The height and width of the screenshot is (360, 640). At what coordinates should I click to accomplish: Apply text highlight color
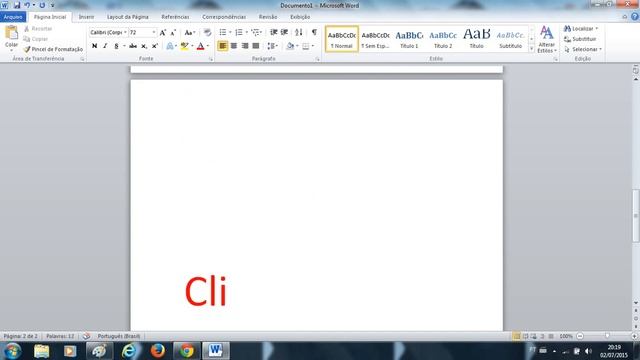pos(184,46)
